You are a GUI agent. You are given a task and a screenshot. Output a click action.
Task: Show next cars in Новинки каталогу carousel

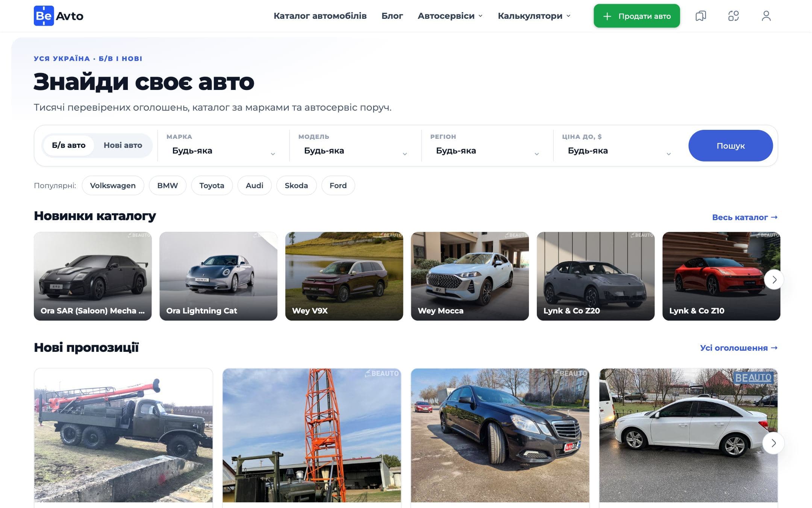pos(774,279)
